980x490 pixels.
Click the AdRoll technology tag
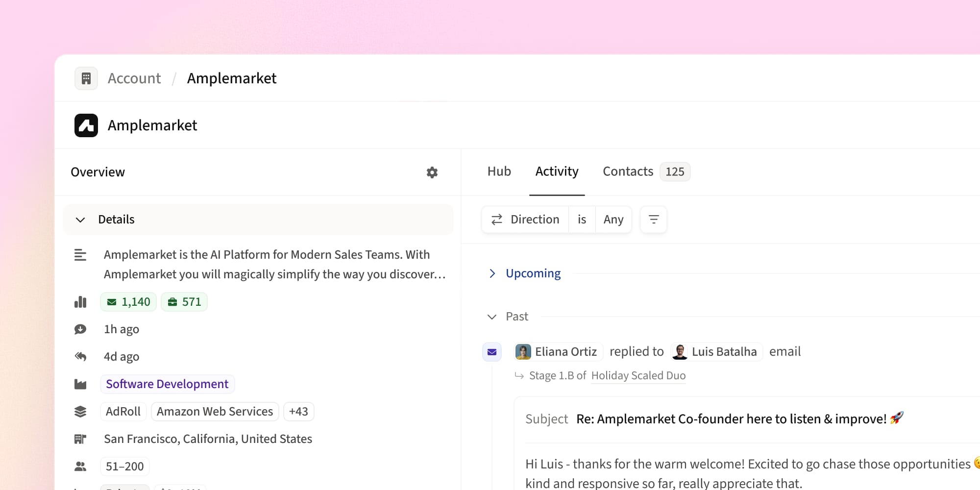click(x=123, y=412)
